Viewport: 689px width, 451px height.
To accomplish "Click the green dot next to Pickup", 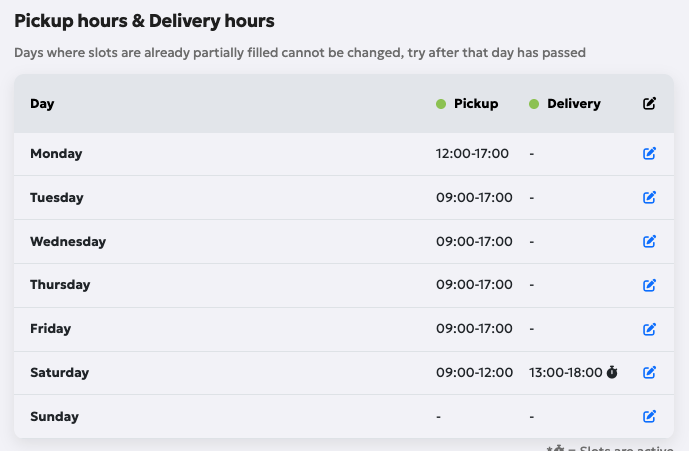I will (x=441, y=104).
